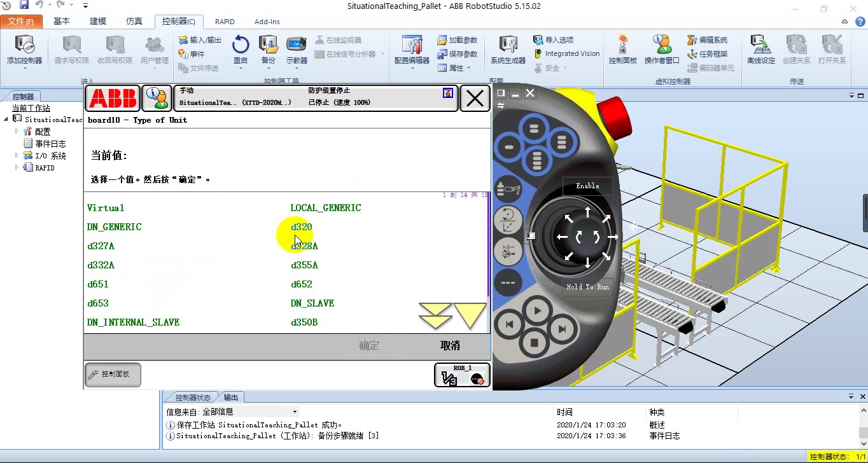
Task: Expand the I/O 系统 tree node
Action: click(x=17, y=155)
